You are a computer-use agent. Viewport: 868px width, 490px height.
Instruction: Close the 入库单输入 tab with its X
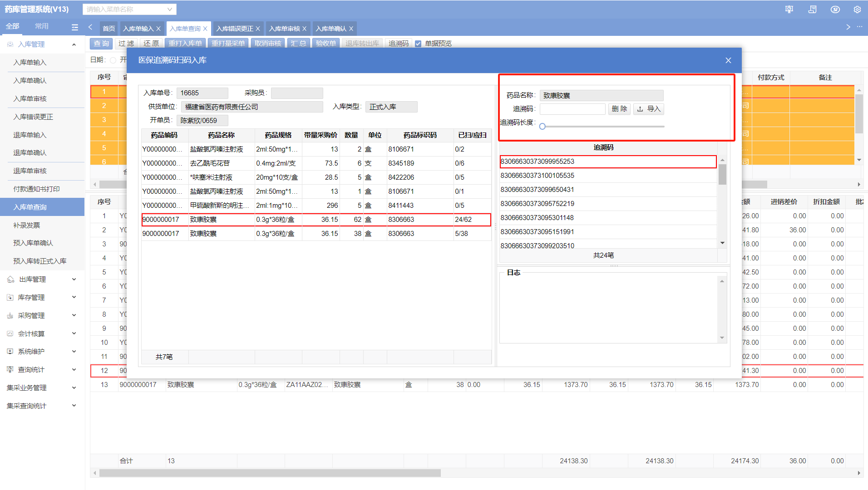[x=158, y=29]
